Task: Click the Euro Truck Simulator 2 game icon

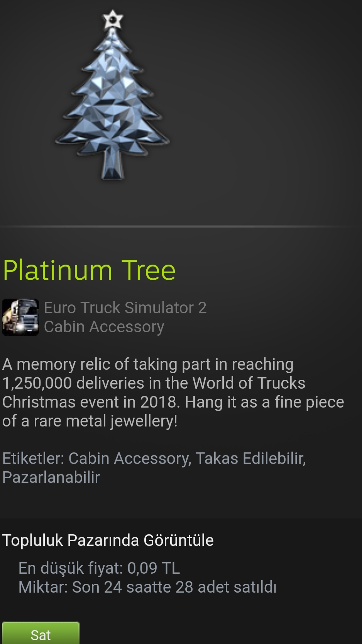Action: pyautogui.click(x=20, y=317)
